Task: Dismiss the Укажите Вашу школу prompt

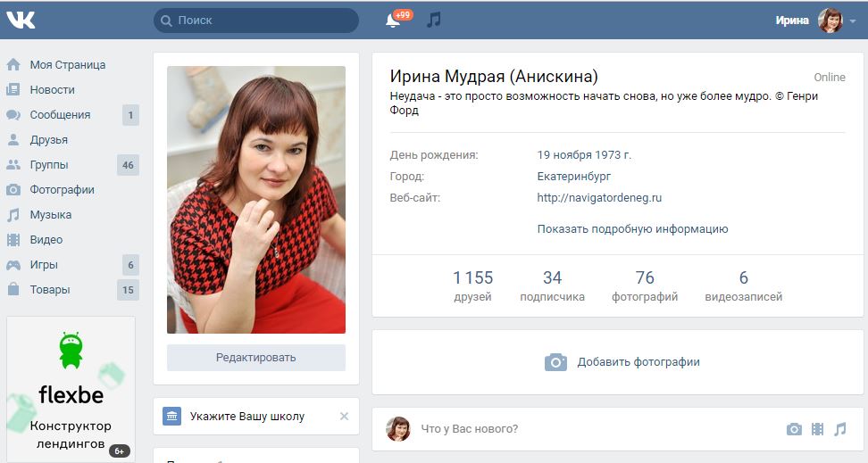Action: point(344,416)
